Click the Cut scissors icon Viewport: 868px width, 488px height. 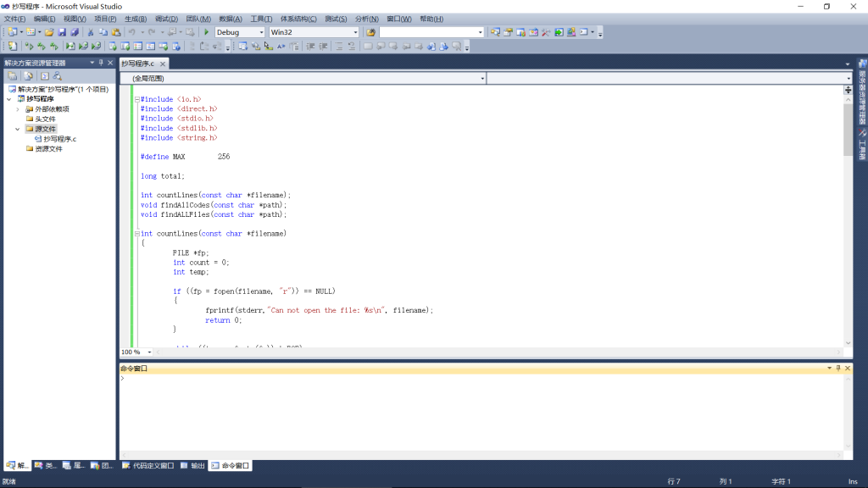point(91,32)
